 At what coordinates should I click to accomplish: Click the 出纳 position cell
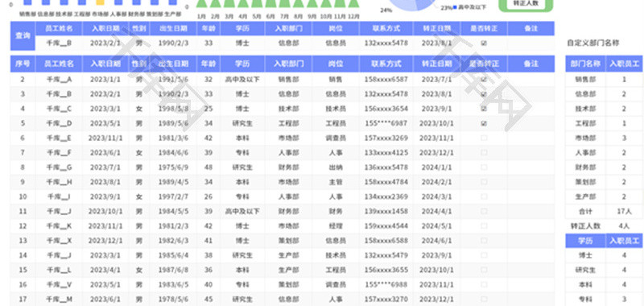(x=336, y=167)
